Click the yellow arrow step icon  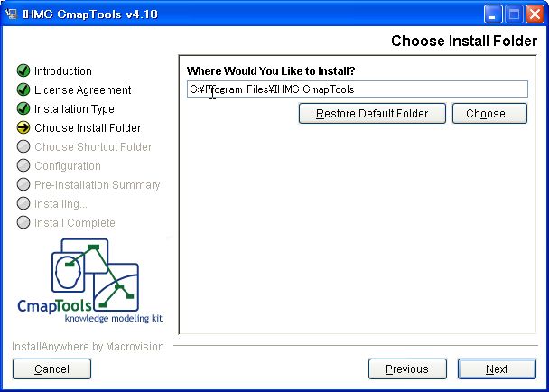point(23,127)
